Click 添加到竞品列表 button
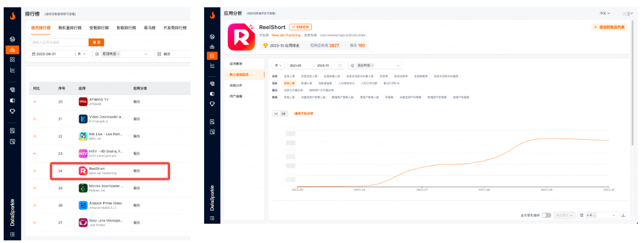Screen dimensions: 644x243 click(609, 27)
